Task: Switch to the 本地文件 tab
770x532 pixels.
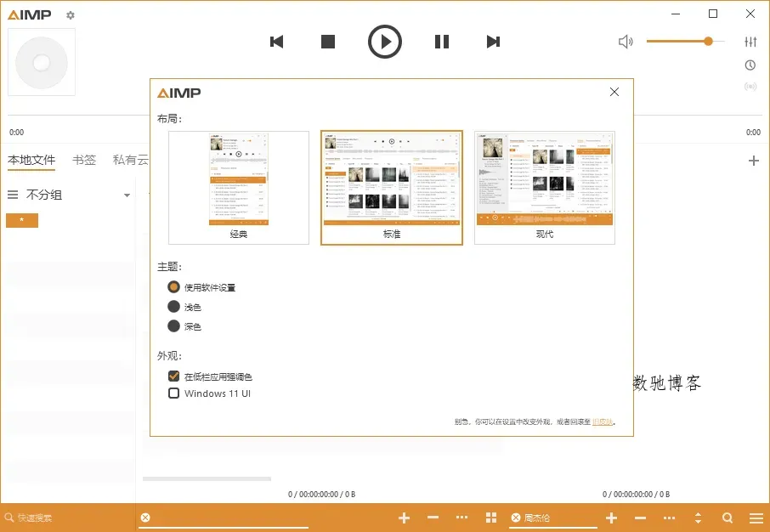Action: (31, 160)
